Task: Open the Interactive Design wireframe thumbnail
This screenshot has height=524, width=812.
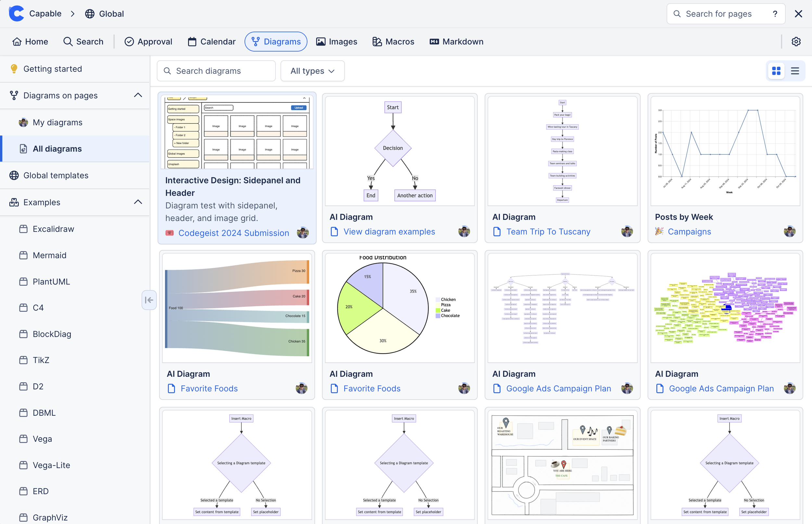Action: click(237, 132)
